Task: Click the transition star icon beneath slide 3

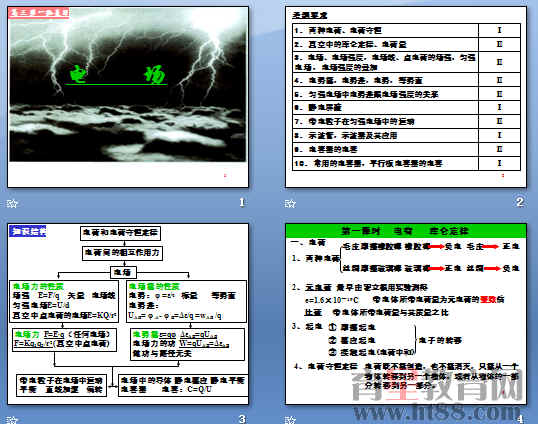Action: tap(12, 420)
